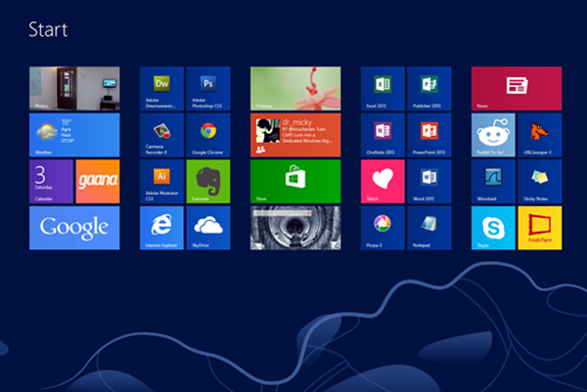Screen dimensions: 587x392
Task: Open the grayscale tunnel photo tile
Action: click(295, 228)
